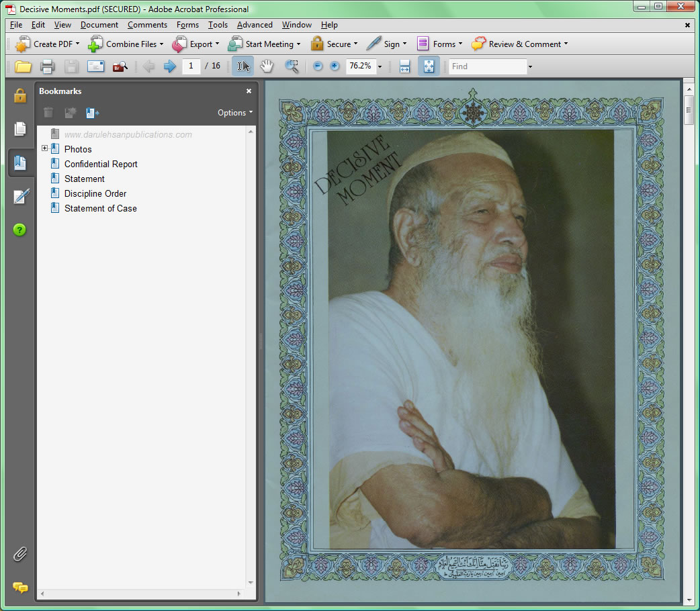Click the security lock icon in sidebar
Screen dimensions: 700x611
click(x=20, y=95)
